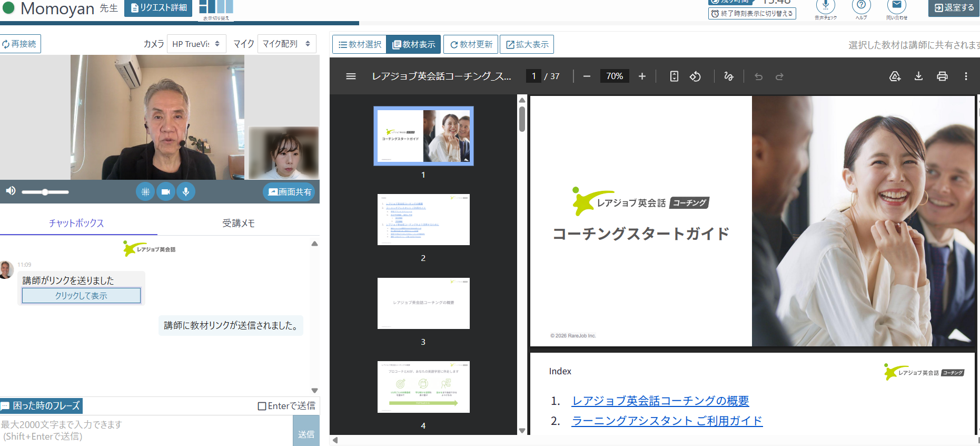Click the fit-to-page icon
This screenshot has width=980, height=446.
[x=674, y=76]
